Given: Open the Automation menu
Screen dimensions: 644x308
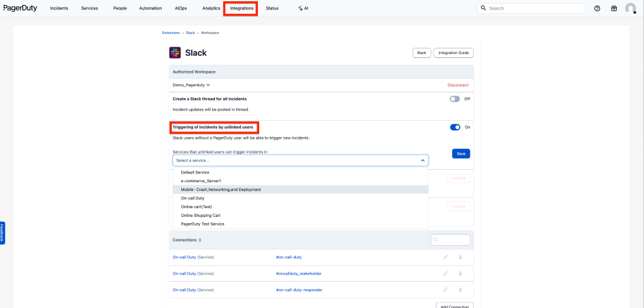Looking at the screenshot, I should (150, 8).
